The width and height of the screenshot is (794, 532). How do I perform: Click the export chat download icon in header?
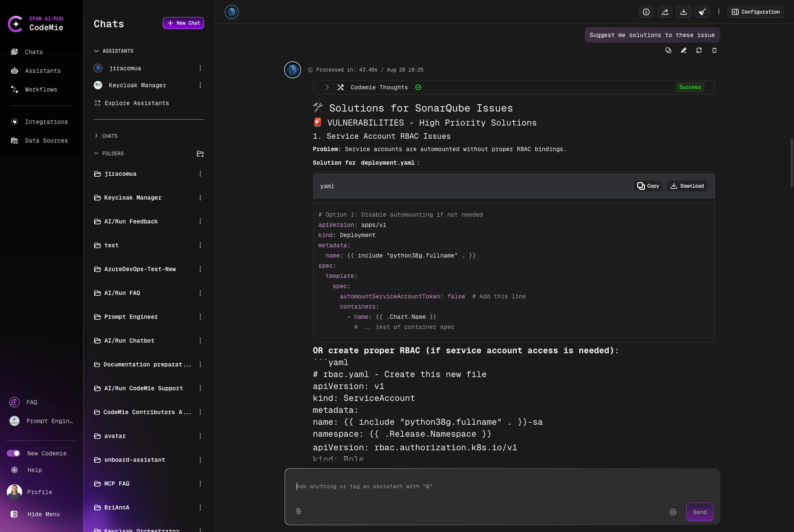click(x=684, y=12)
